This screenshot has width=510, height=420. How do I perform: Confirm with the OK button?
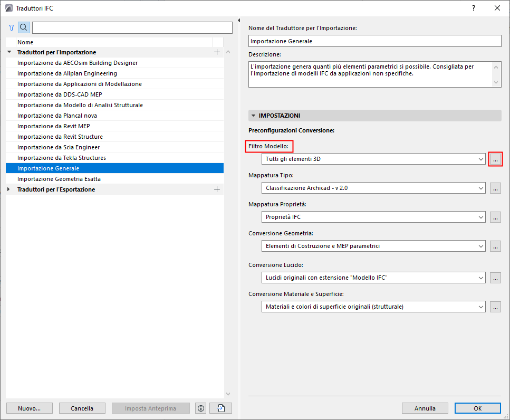477,408
